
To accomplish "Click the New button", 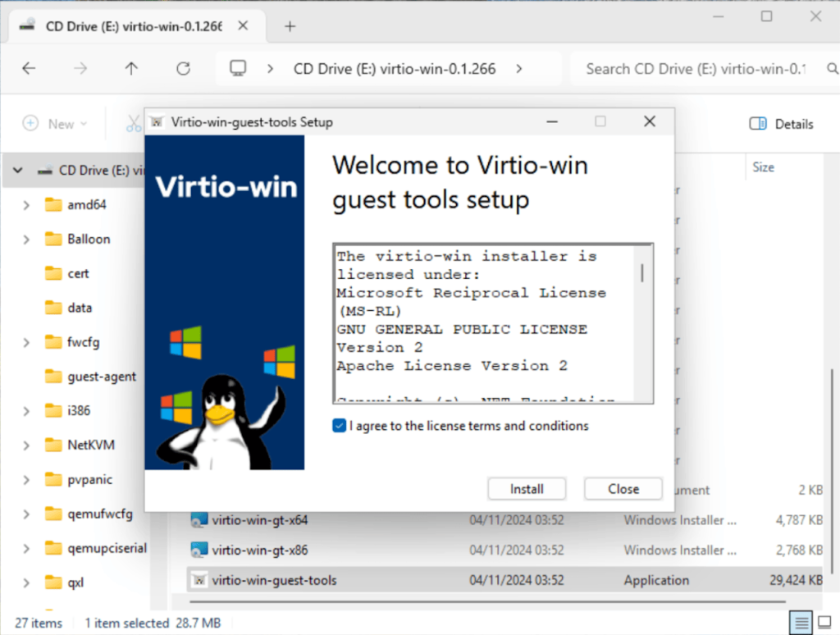I will pos(56,123).
